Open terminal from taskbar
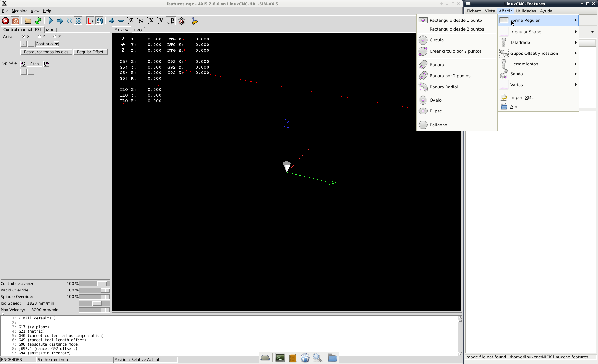Screen dimensions: 598x364 [280, 358]
